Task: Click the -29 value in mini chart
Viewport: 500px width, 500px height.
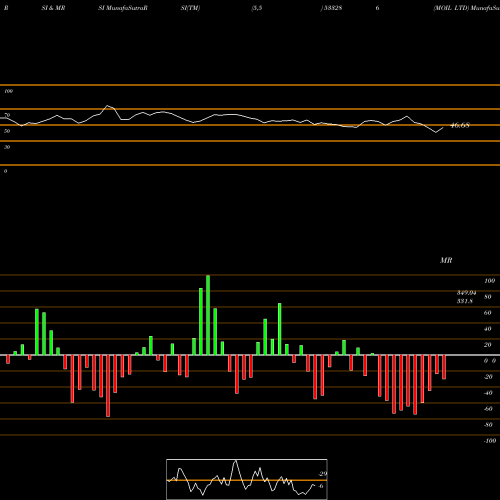Action: 322,474
